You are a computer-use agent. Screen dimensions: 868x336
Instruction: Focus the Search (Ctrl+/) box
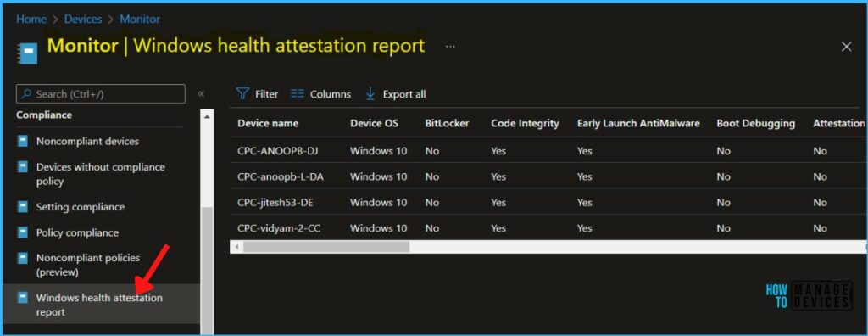click(x=101, y=93)
